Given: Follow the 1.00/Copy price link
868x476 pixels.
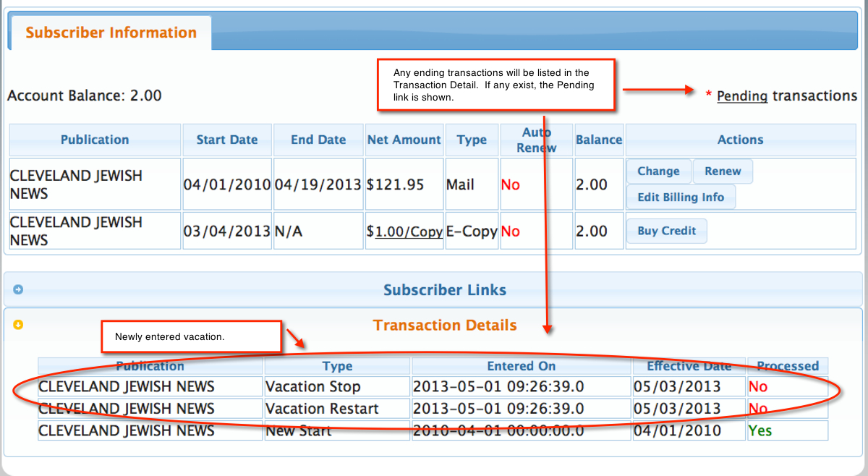Looking at the screenshot, I should click(409, 231).
